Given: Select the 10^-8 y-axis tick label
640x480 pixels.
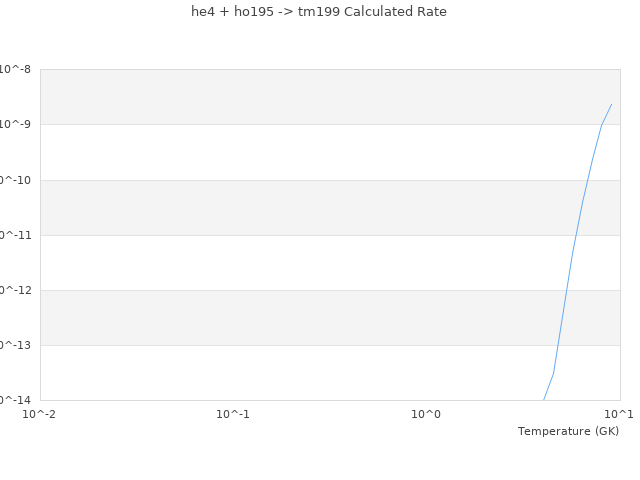Looking at the screenshot, I should click(x=16, y=69).
